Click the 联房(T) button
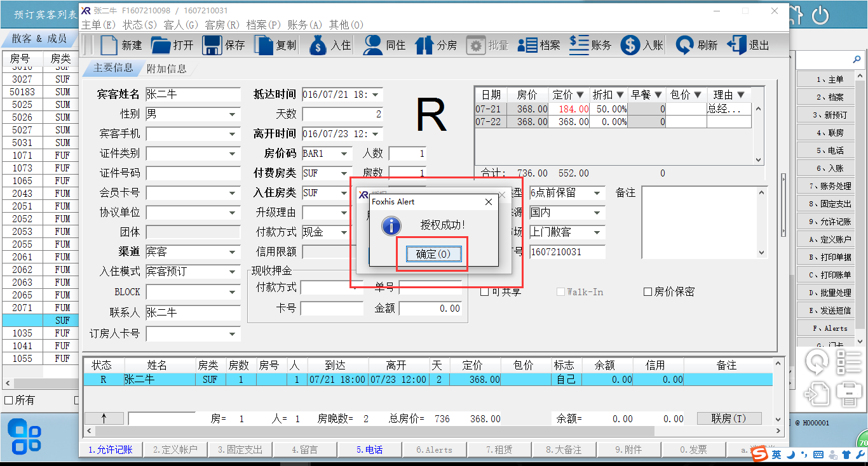 click(x=728, y=418)
